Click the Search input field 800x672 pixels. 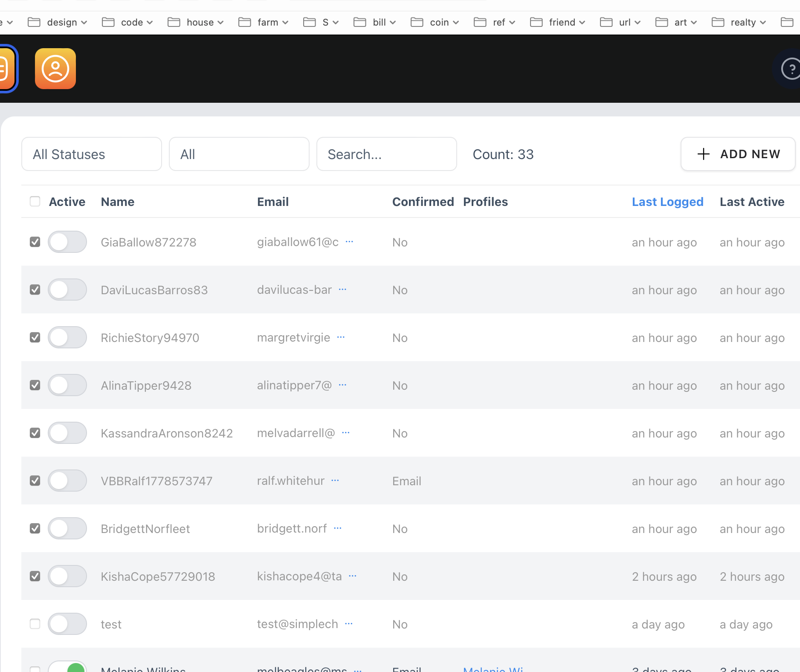386,154
